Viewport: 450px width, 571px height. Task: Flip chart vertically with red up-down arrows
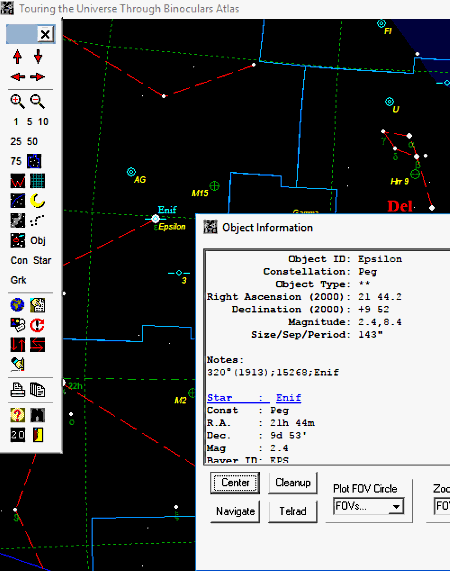[x=17, y=344]
